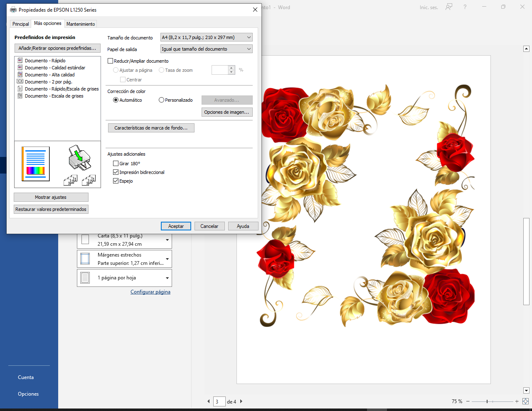Switch to the 'Principal' tab
Image resolution: width=532 pixels, height=411 pixels.
click(20, 24)
